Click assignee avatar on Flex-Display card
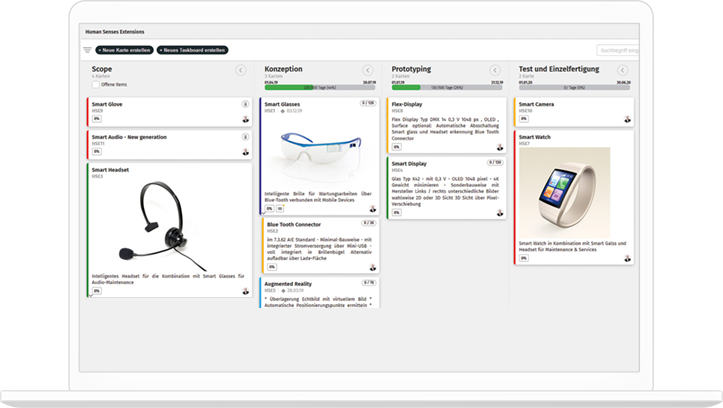The width and height of the screenshot is (723, 408). (x=500, y=146)
